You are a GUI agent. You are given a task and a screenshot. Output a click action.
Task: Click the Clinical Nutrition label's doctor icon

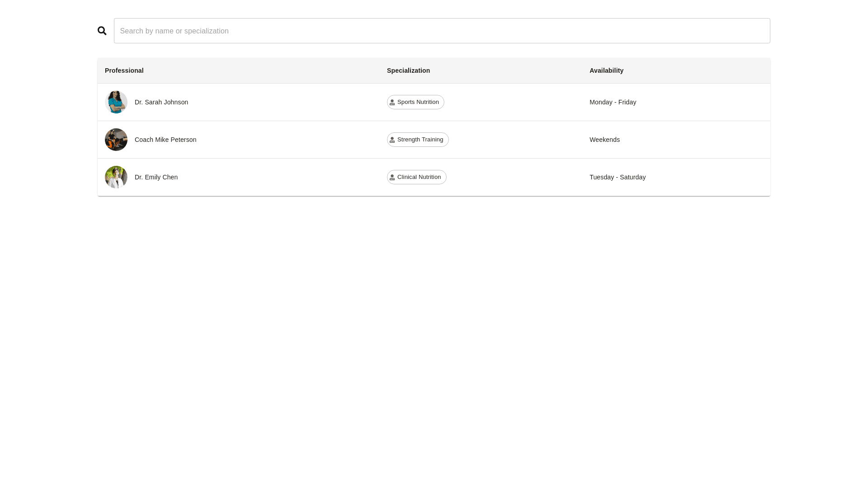click(x=392, y=178)
